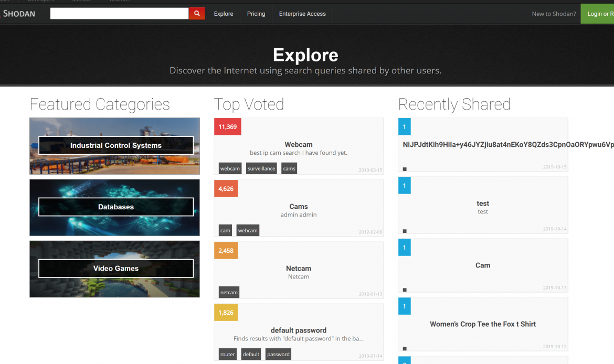Select the surveillance tag
614x364 pixels.
[261, 168]
